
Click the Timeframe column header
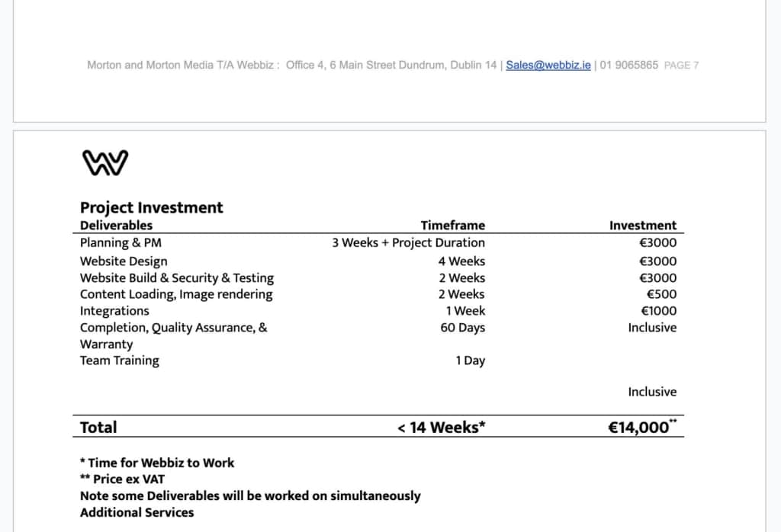453,226
